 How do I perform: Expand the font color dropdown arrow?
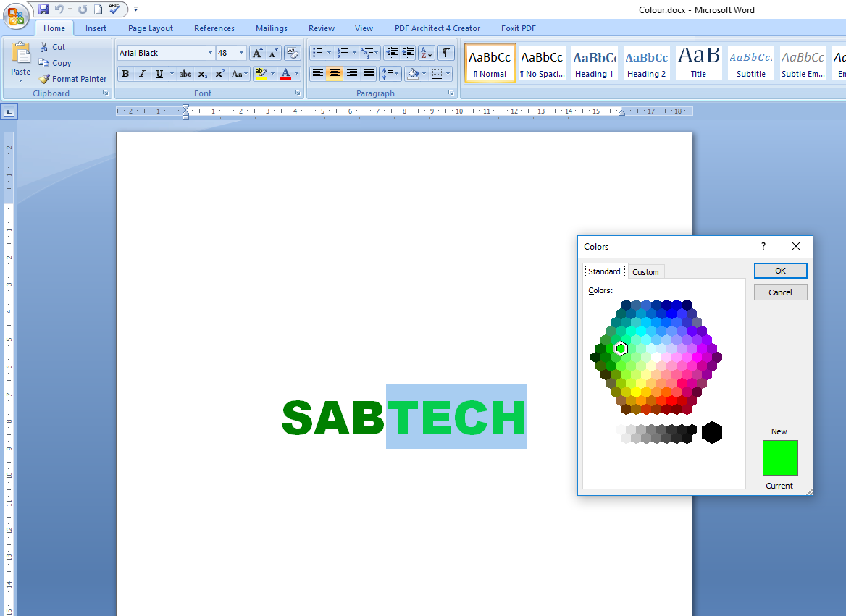(297, 74)
